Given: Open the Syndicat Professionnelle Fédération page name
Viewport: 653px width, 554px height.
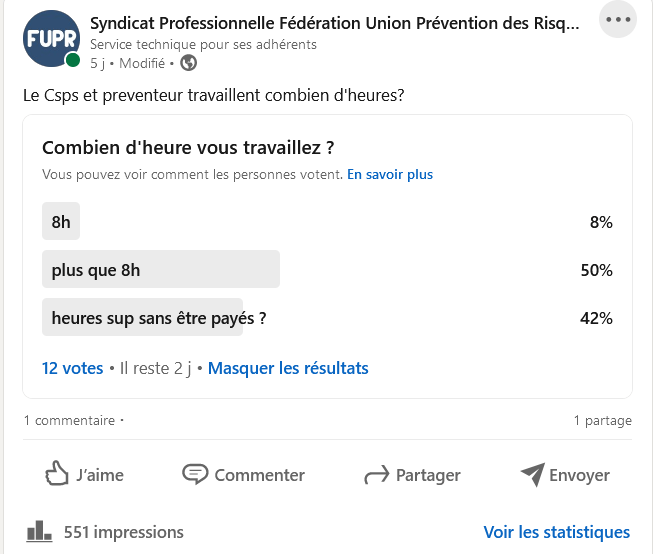Looking at the screenshot, I should point(334,24).
